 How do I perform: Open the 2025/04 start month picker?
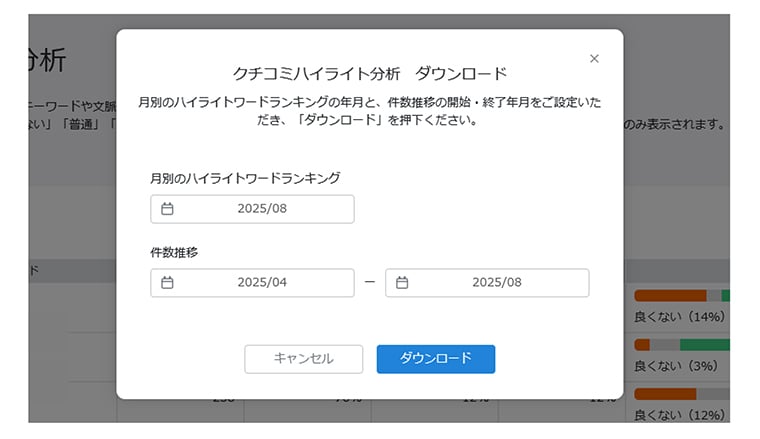(262, 283)
